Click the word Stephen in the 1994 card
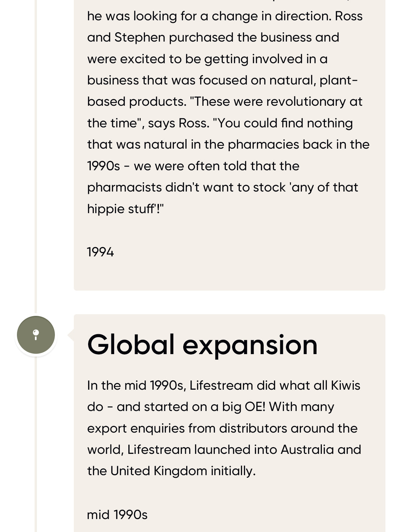Viewport: 399px width, 532px height. point(140,37)
